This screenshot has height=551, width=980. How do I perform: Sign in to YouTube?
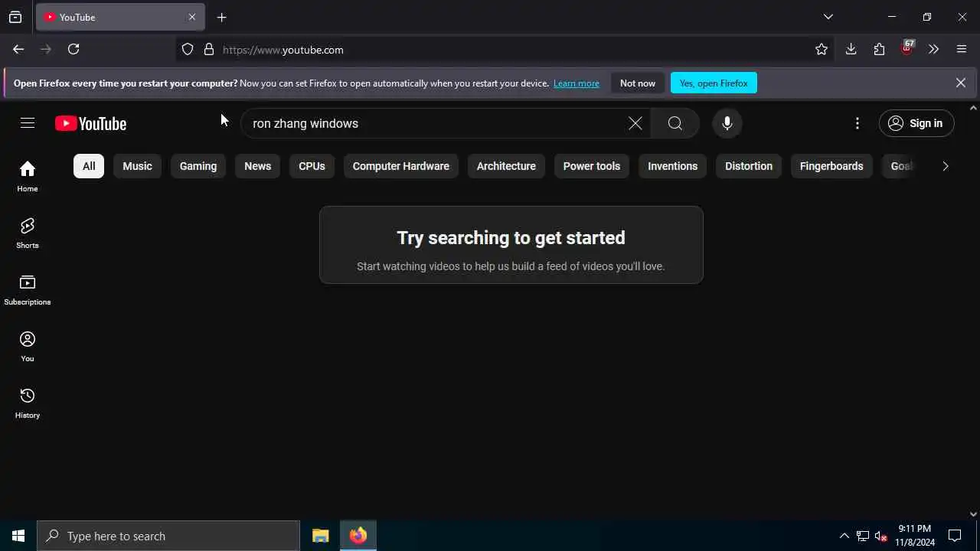[916, 123]
